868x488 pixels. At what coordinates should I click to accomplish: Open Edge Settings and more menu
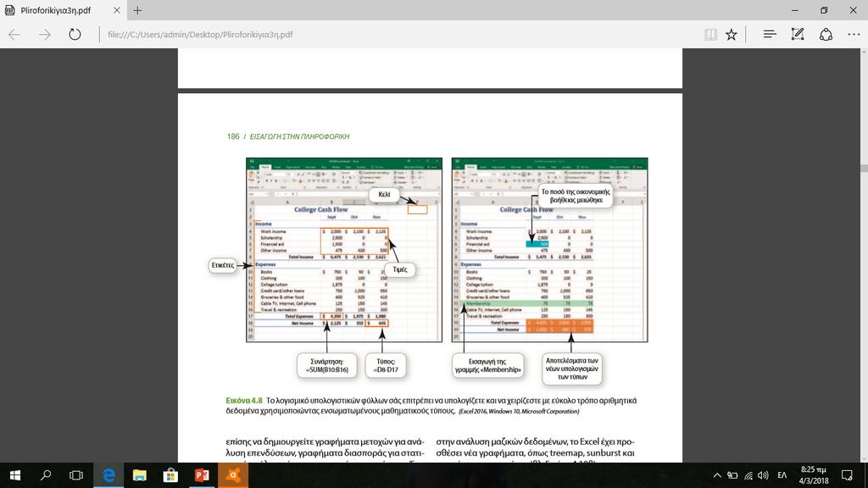[854, 34]
